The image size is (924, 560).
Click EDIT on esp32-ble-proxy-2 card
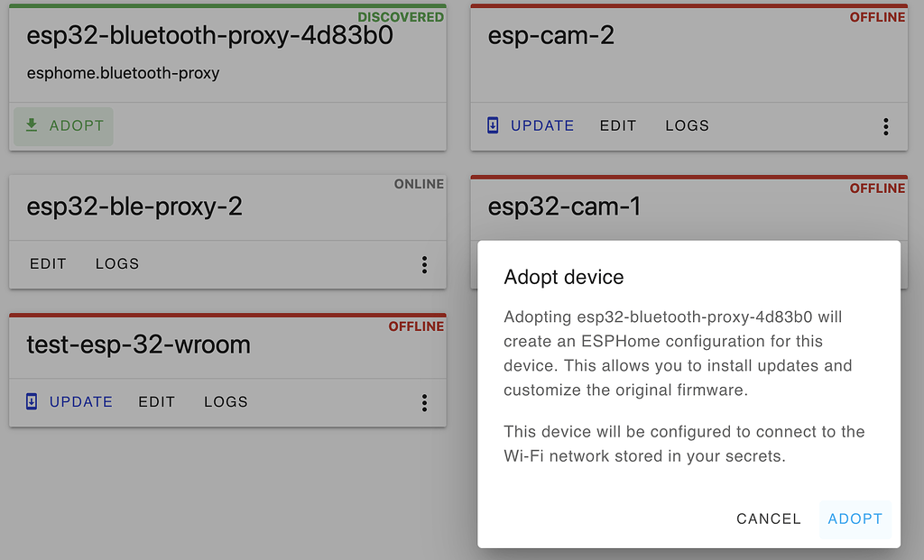point(48,264)
